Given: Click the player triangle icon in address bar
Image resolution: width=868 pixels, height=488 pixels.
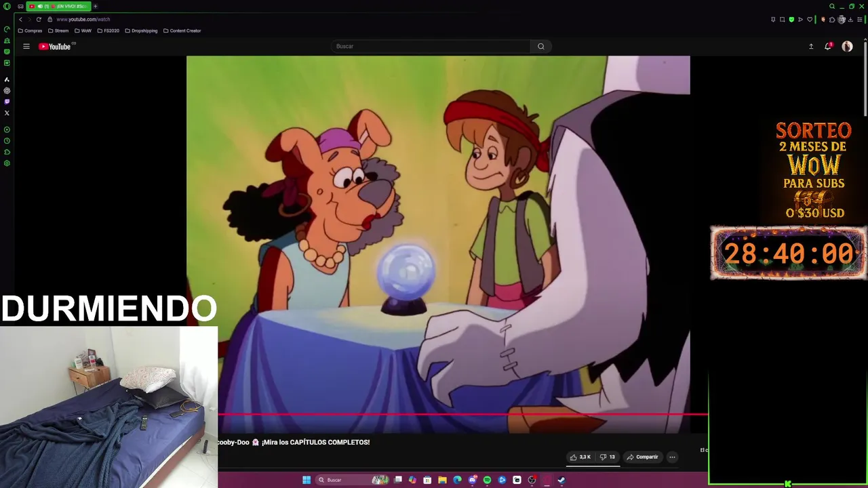Looking at the screenshot, I should tap(800, 20).
